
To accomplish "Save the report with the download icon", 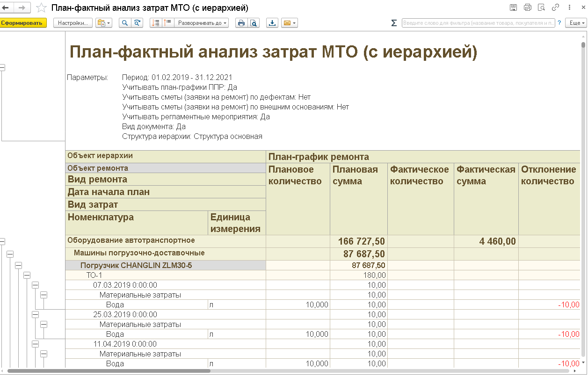I will [x=272, y=23].
